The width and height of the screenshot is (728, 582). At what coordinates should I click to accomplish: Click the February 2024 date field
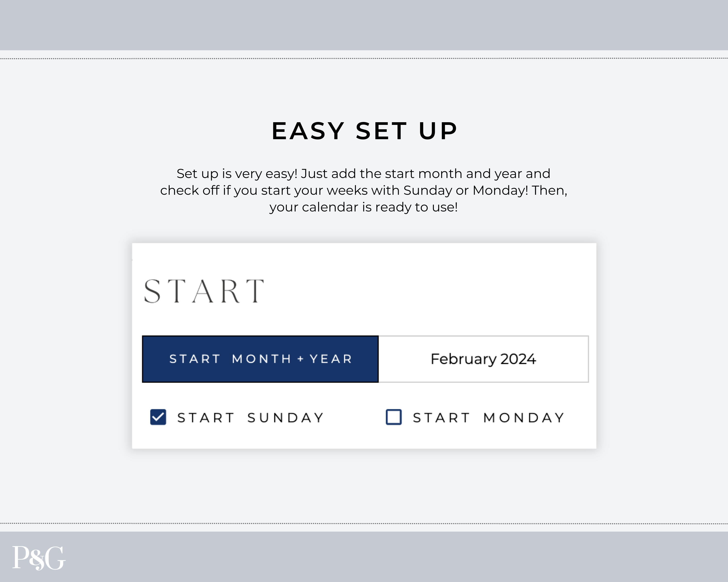click(483, 359)
